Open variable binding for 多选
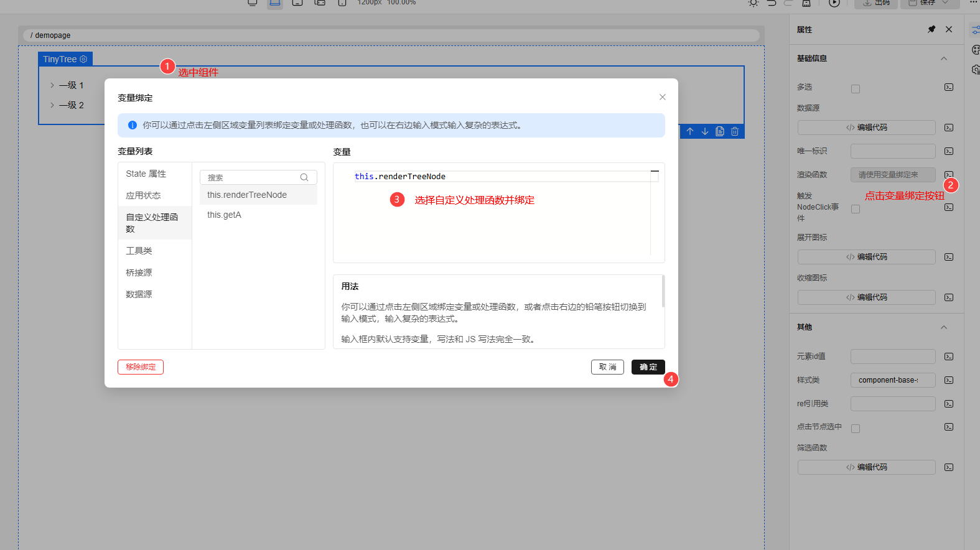Image resolution: width=980 pixels, height=550 pixels. point(949,87)
